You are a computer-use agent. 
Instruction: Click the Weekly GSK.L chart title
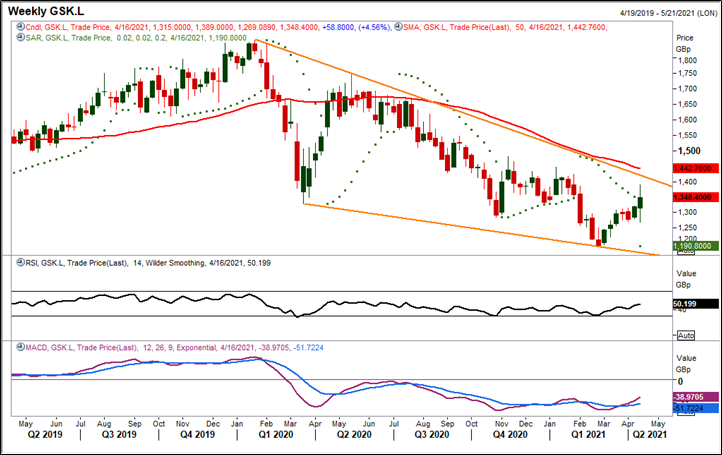pos(46,11)
